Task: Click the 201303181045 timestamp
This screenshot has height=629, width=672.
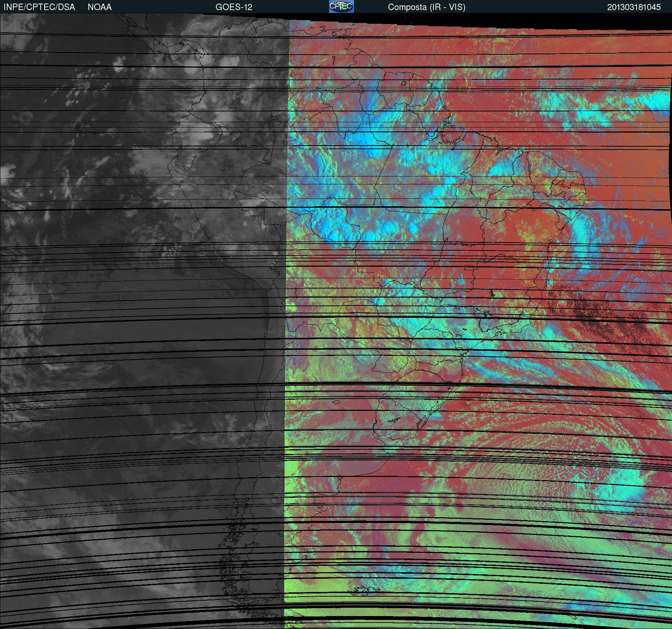Action: (634, 7)
